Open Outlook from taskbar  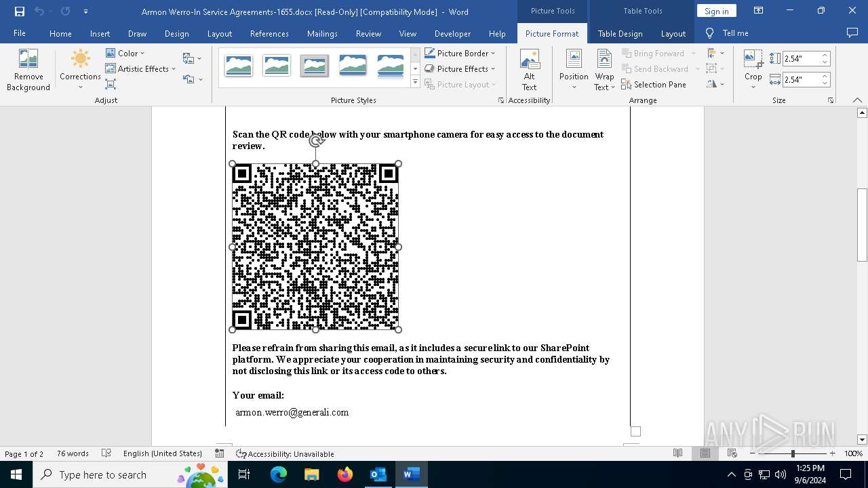click(x=378, y=474)
